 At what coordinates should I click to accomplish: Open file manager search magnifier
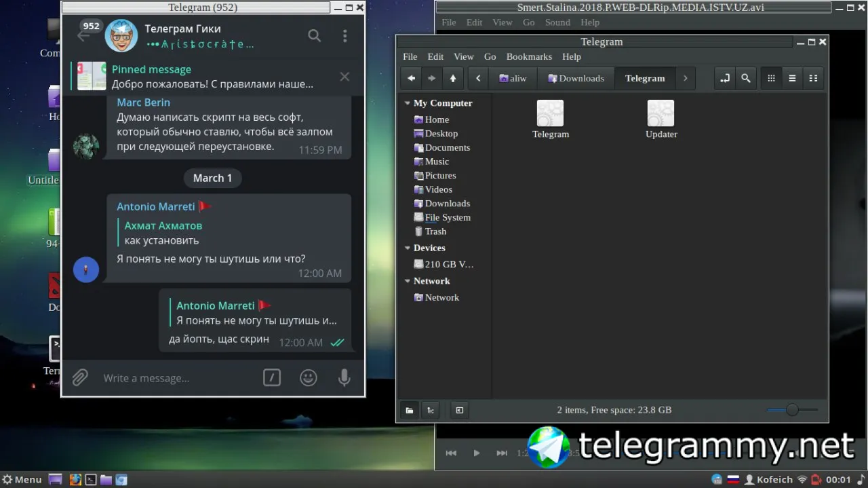tap(746, 78)
